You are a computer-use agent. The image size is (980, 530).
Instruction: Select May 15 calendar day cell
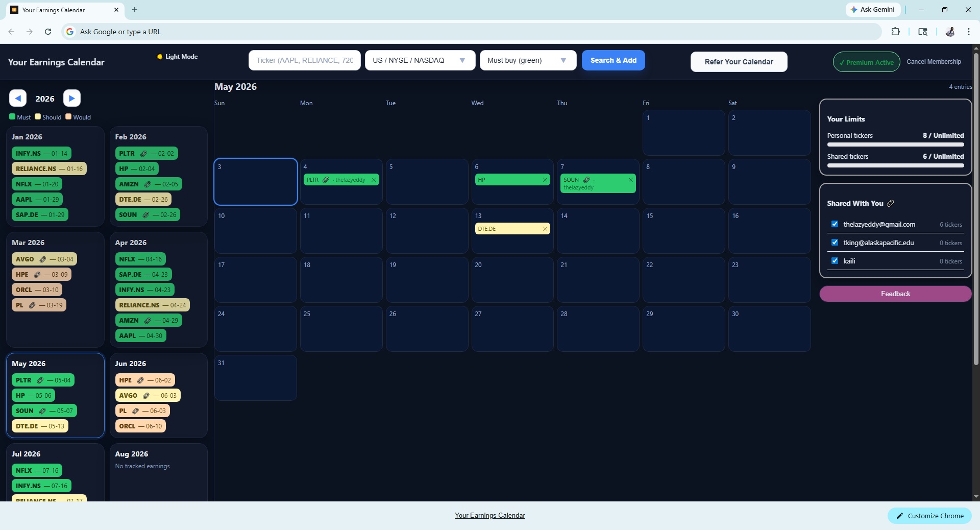tap(683, 231)
